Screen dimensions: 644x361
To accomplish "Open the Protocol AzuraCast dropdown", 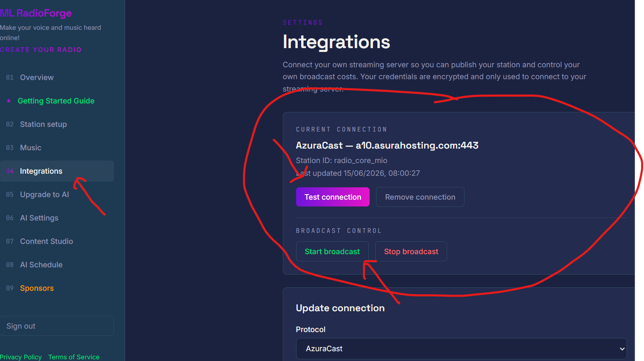I will click(462, 349).
